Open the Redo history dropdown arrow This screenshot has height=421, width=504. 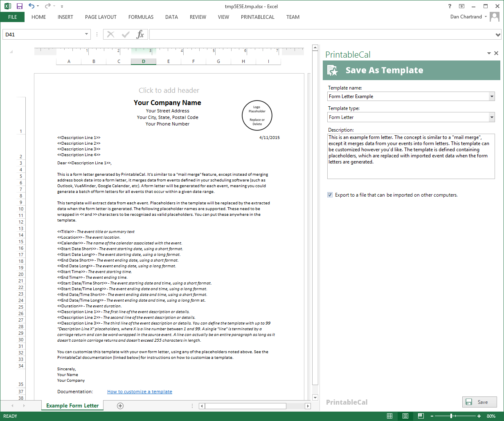click(54, 6)
